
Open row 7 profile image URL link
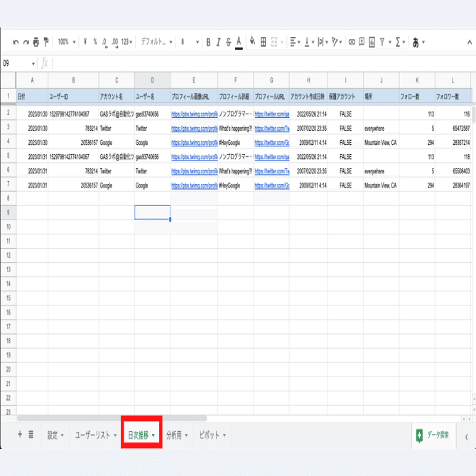[194, 186]
